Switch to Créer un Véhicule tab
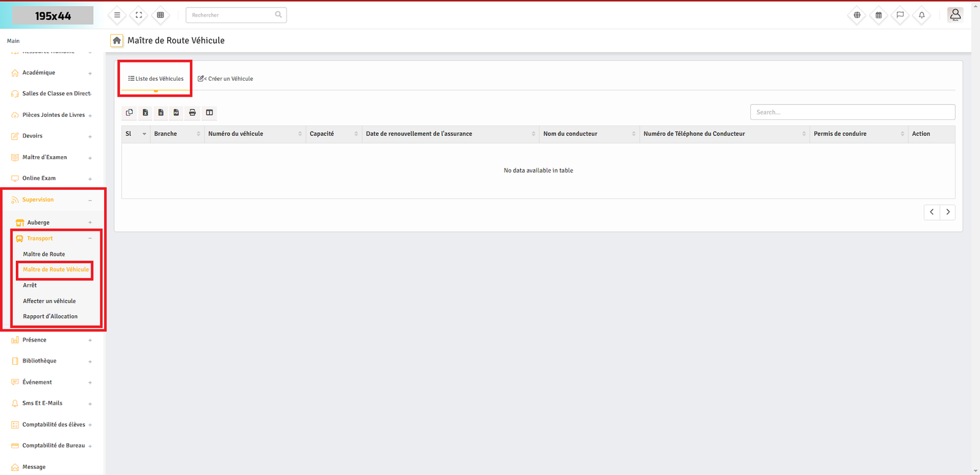Screen dimensions: 980x475 [225, 79]
